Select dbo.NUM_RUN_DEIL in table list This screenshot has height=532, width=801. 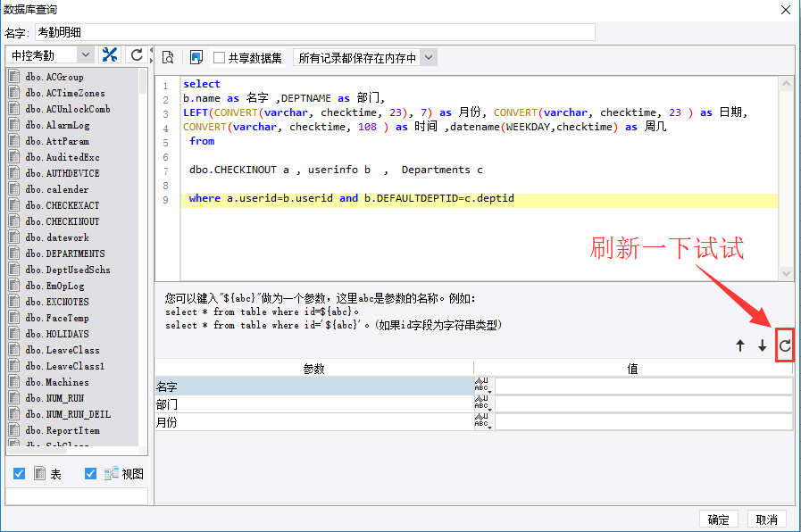tap(68, 414)
